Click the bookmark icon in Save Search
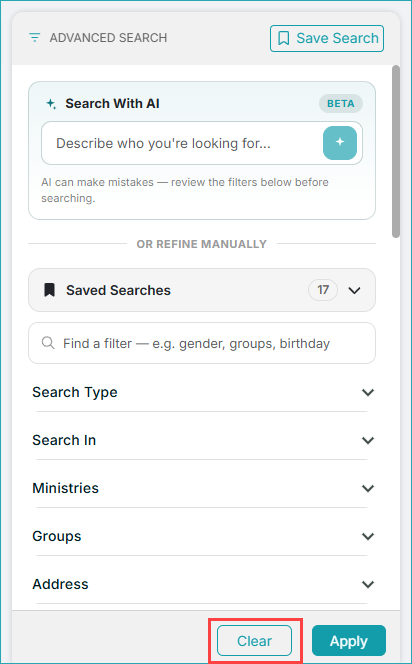Image resolution: width=412 pixels, height=664 pixels. pyautogui.click(x=283, y=38)
